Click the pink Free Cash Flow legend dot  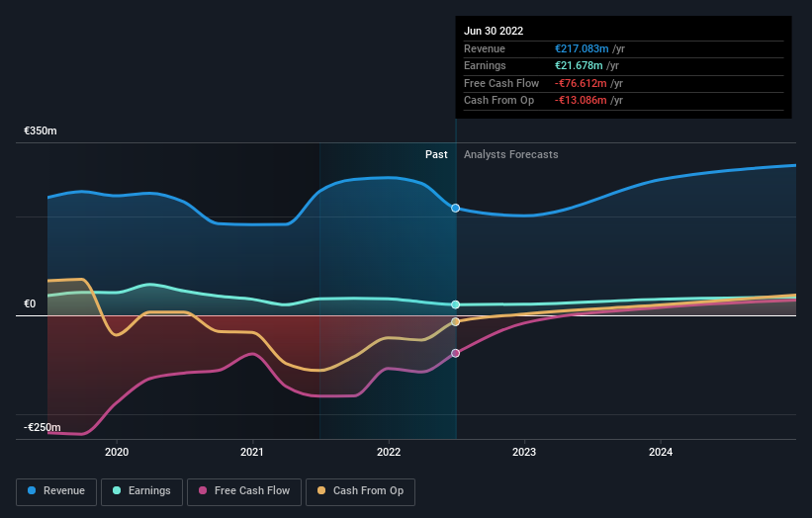[203, 490]
